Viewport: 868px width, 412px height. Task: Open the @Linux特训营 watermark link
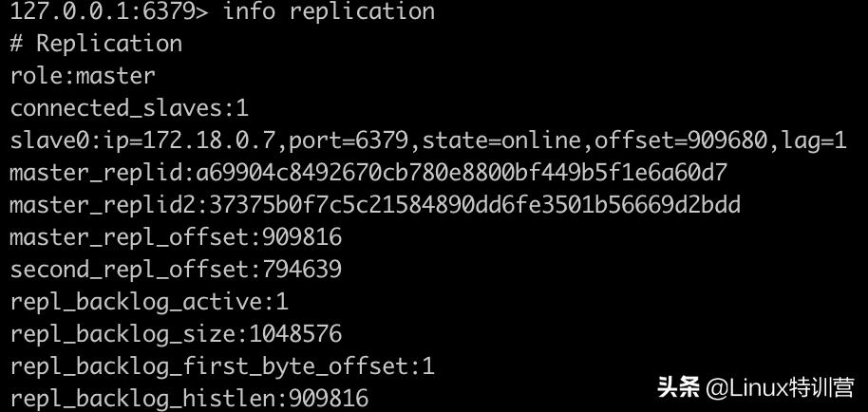[781, 387]
